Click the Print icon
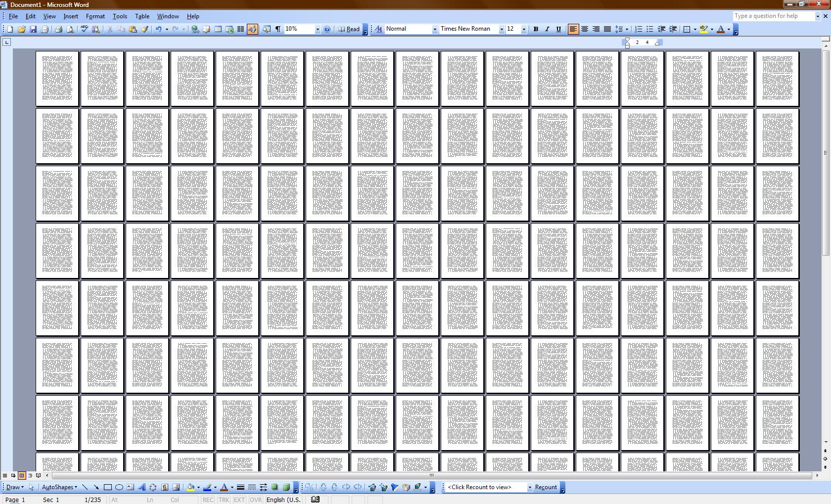This screenshot has height=504, width=831. click(x=58, y=29)
